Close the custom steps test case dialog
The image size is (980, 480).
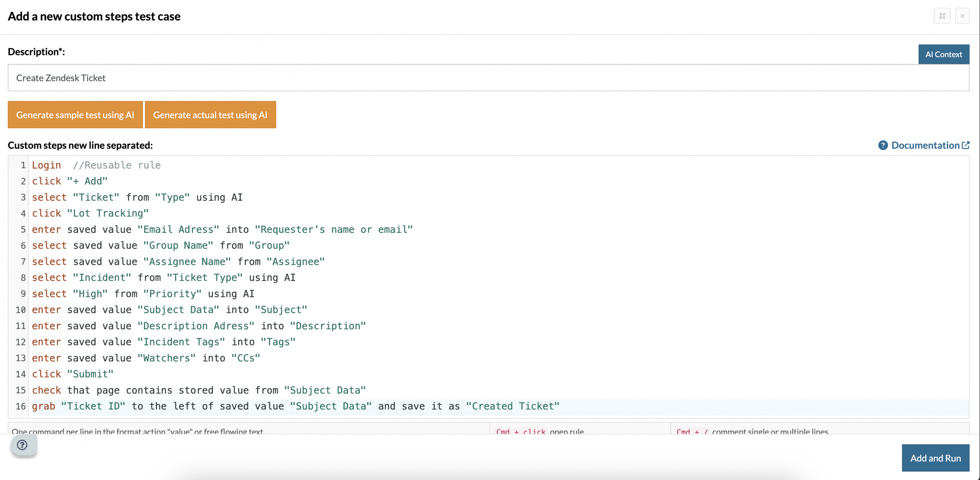(x=962, y=16)
